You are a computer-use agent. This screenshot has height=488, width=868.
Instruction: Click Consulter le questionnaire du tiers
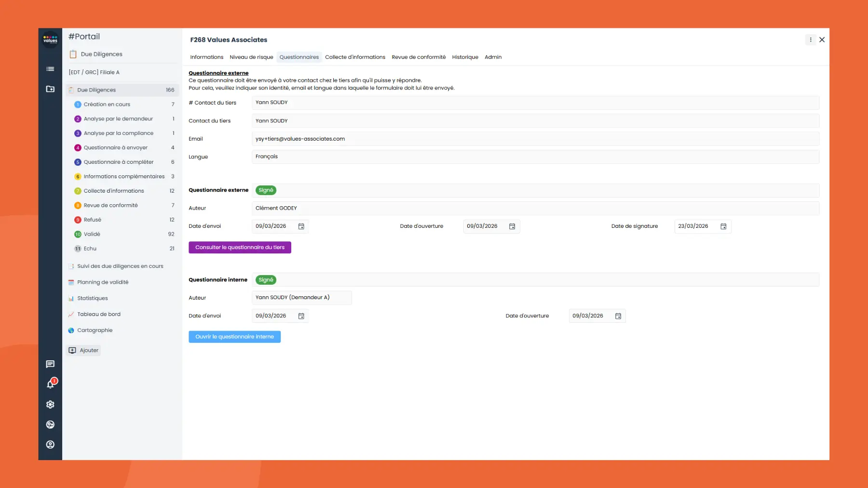(x=240, y=247)
